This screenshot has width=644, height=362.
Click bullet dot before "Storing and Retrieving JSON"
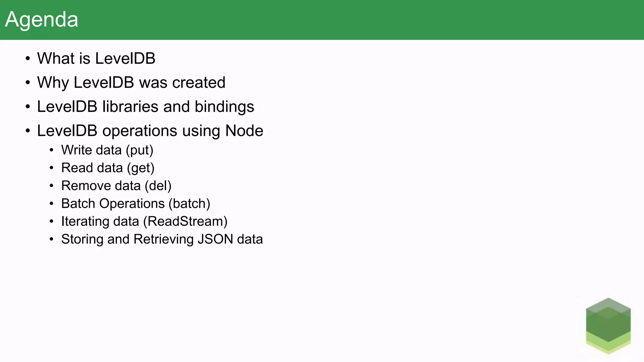pyautogui.click(x=52, y=239)
